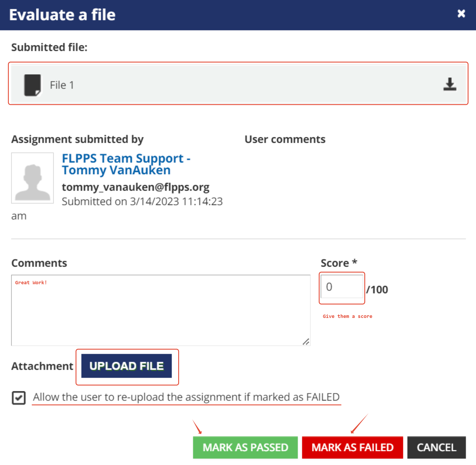Open the submitter's avatar placeholder image
476x465 pixels.
[x=32, y=178]
